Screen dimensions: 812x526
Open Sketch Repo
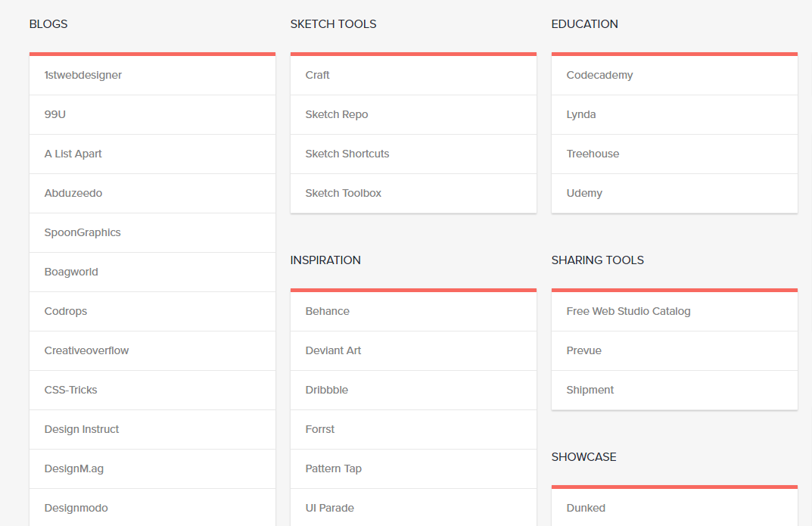click(x=336, y=114)
